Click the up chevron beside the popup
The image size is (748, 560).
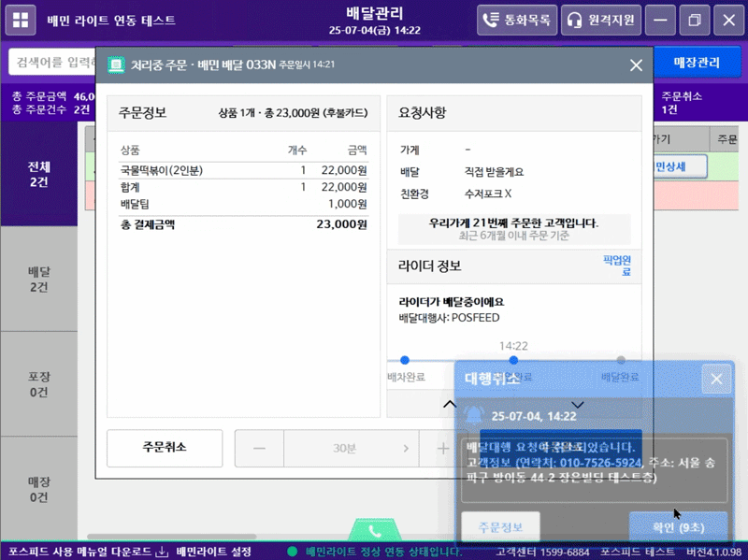point(450,405)
